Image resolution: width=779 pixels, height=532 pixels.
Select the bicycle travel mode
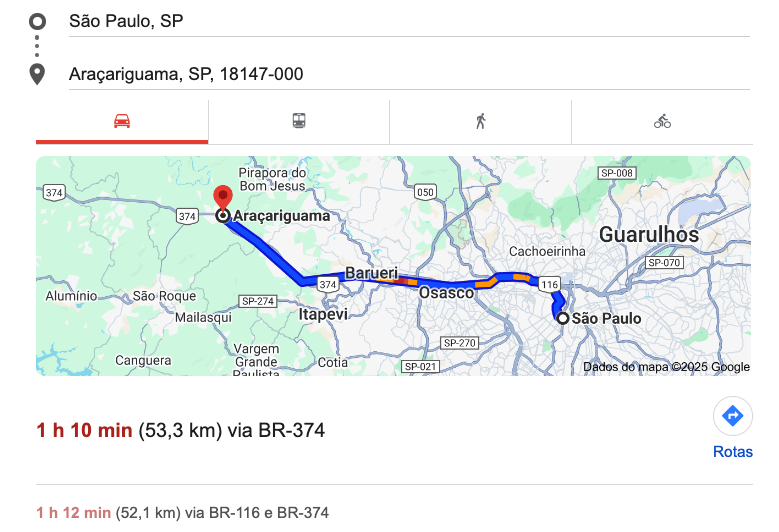(662, 121)
